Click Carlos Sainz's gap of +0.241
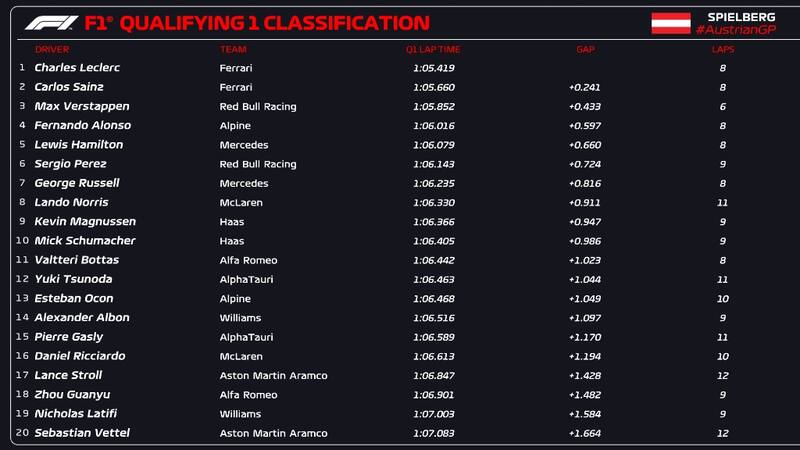This screenshot has width=800, height=450. coord(584,87)
